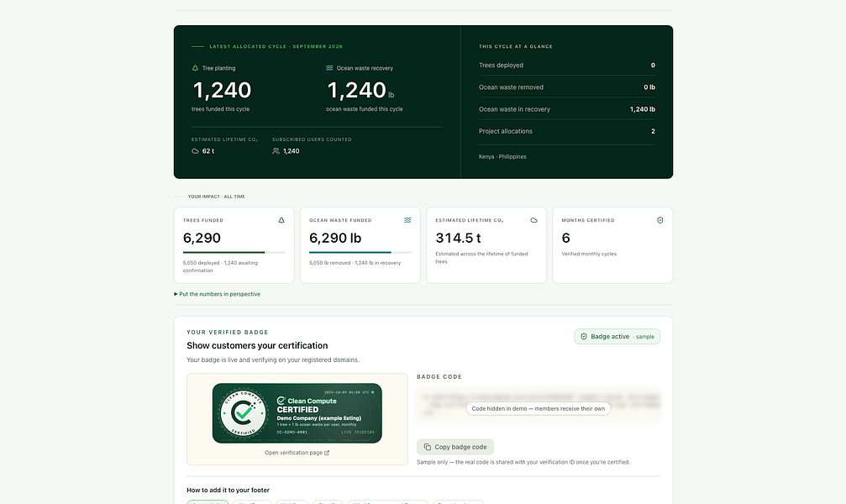The image size is (846, 504).
Task: Select the first footer instructions tab
Action: click(x=208, y=501)
